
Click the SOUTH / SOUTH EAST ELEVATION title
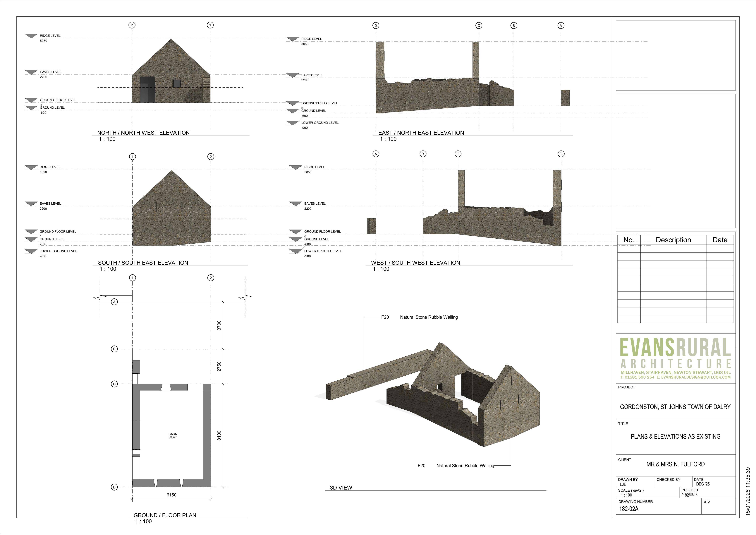point(143,263)
